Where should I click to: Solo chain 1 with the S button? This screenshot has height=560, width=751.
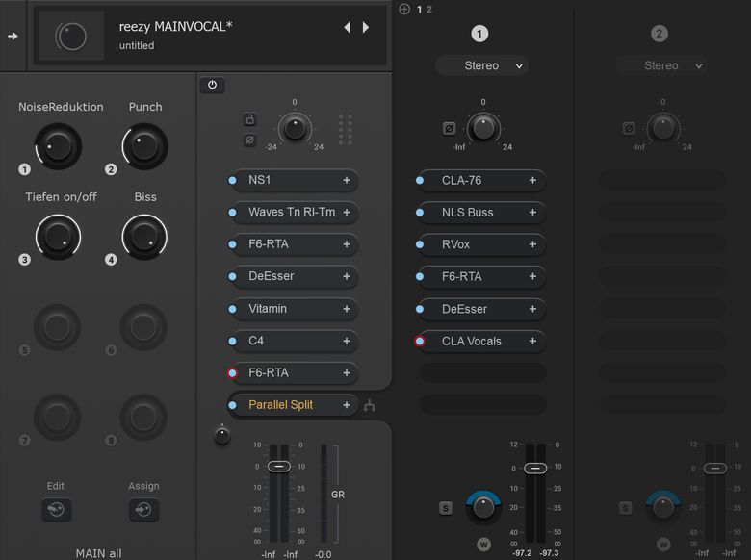click(x=446, y=508)
